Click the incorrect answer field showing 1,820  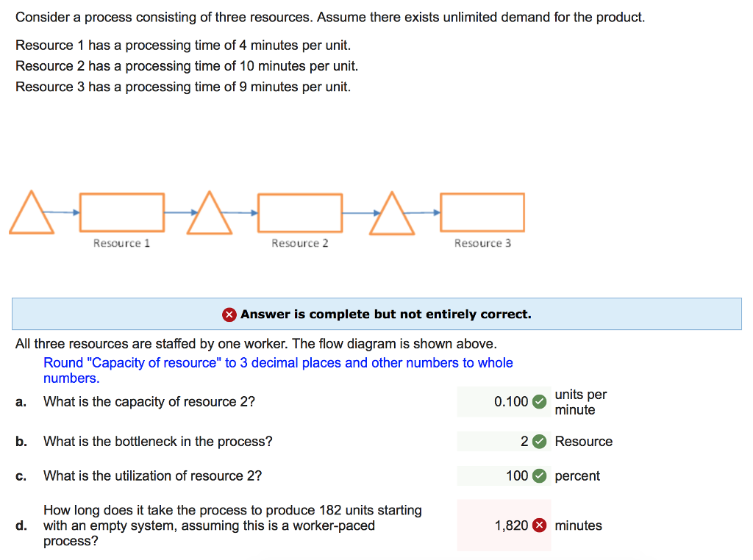click(x=504, y=525)
